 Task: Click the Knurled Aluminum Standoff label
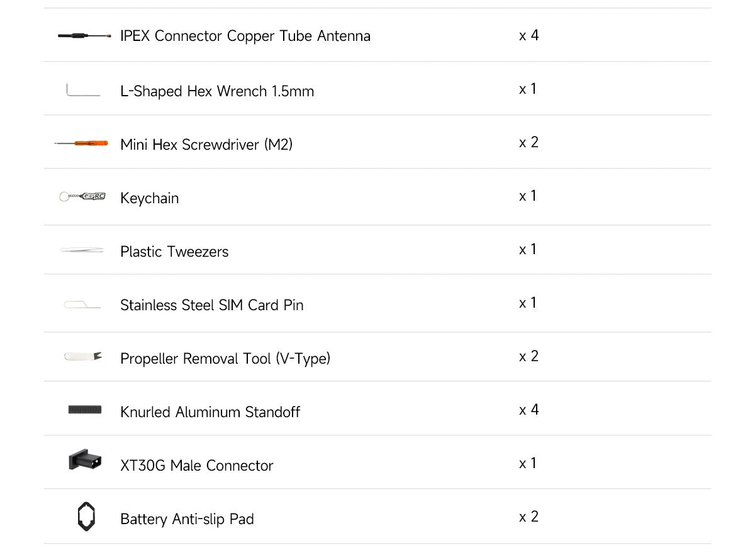coord(210,412)
